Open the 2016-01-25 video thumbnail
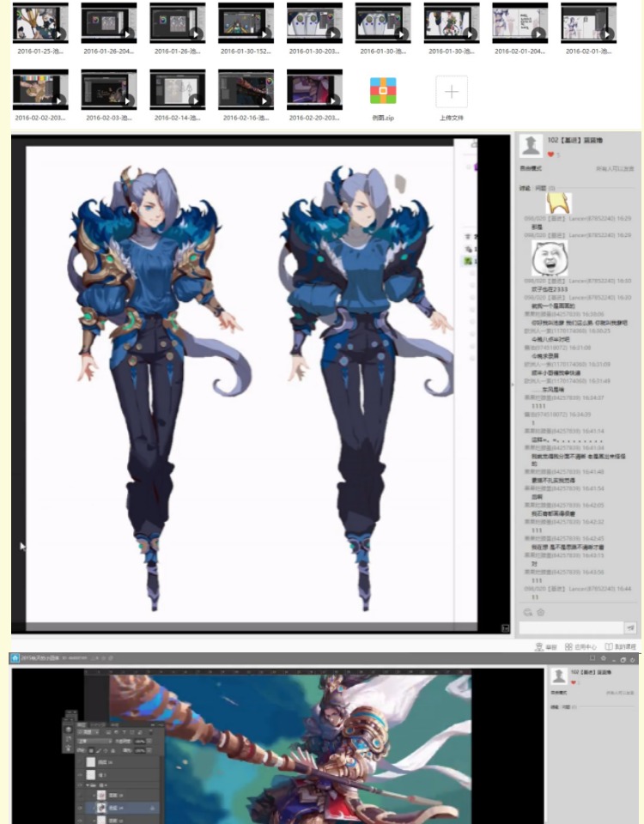The image size is (644, 824). tap(40, 22)
